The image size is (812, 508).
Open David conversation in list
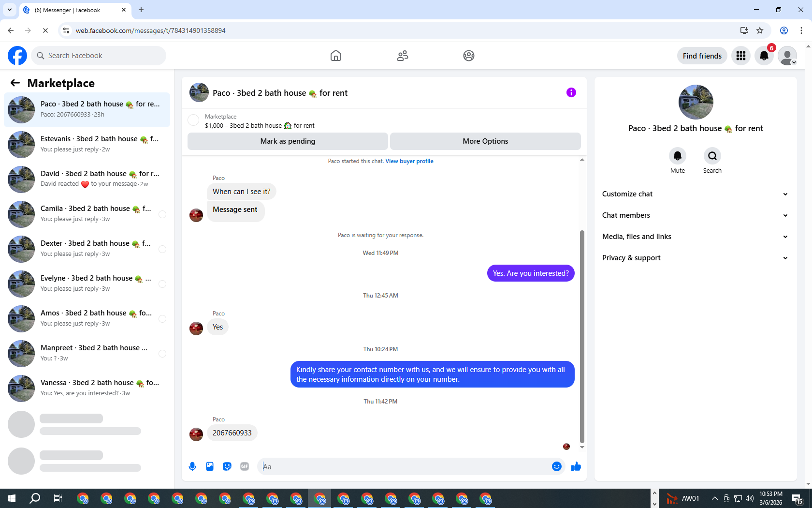coord(87,179)
